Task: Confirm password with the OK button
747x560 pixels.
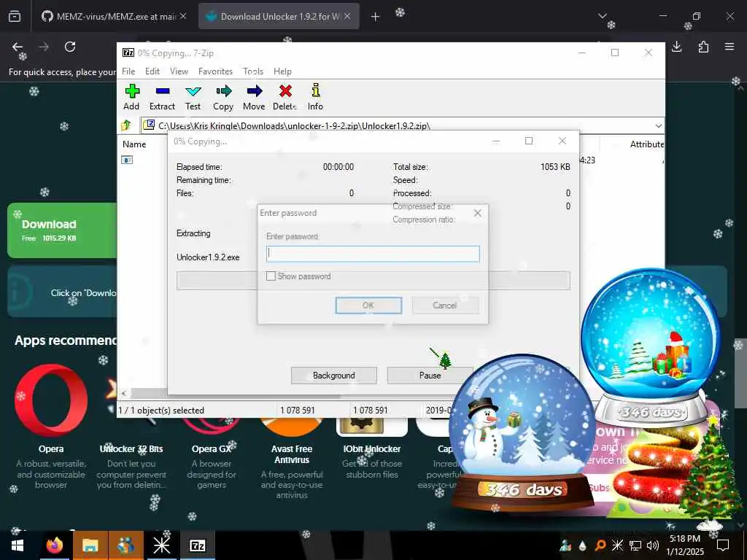Action: tap(368, 306)
